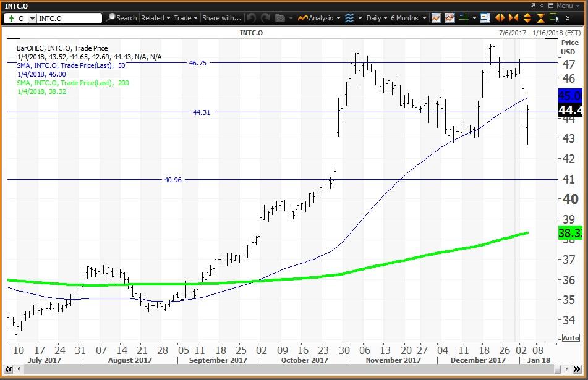
Task: Click the expand horizontally arrows icon
Action: [x=500, y=18]
